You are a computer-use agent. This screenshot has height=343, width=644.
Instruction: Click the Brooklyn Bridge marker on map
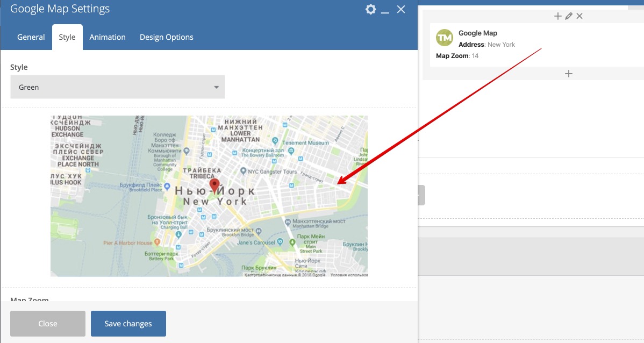coord(259,231)
